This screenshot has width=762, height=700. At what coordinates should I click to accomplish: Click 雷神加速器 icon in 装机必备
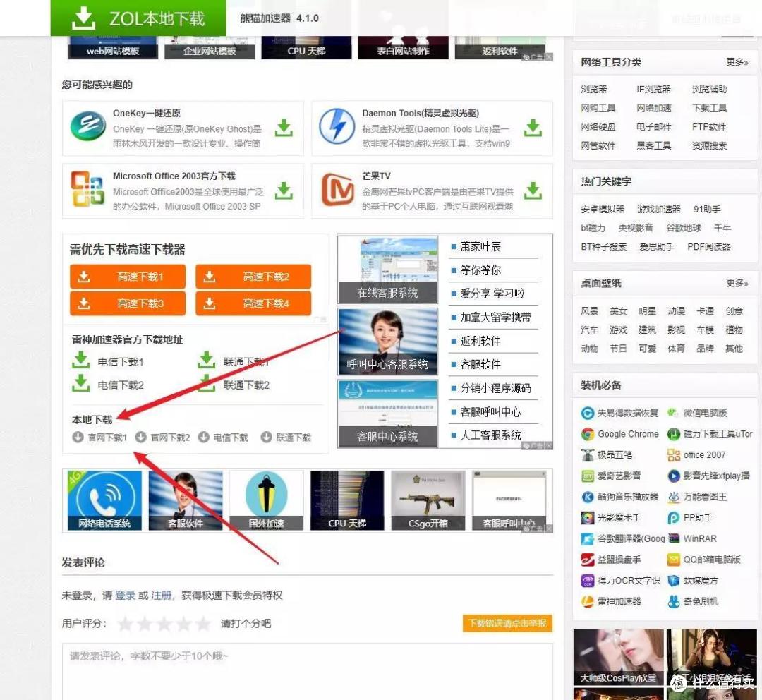coord(588,601)
